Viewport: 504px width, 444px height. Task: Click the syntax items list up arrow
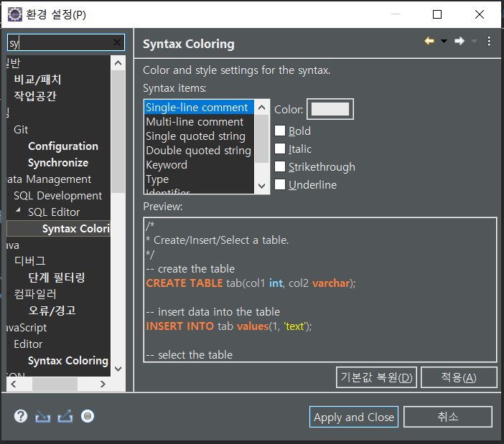tap(261, 108)
